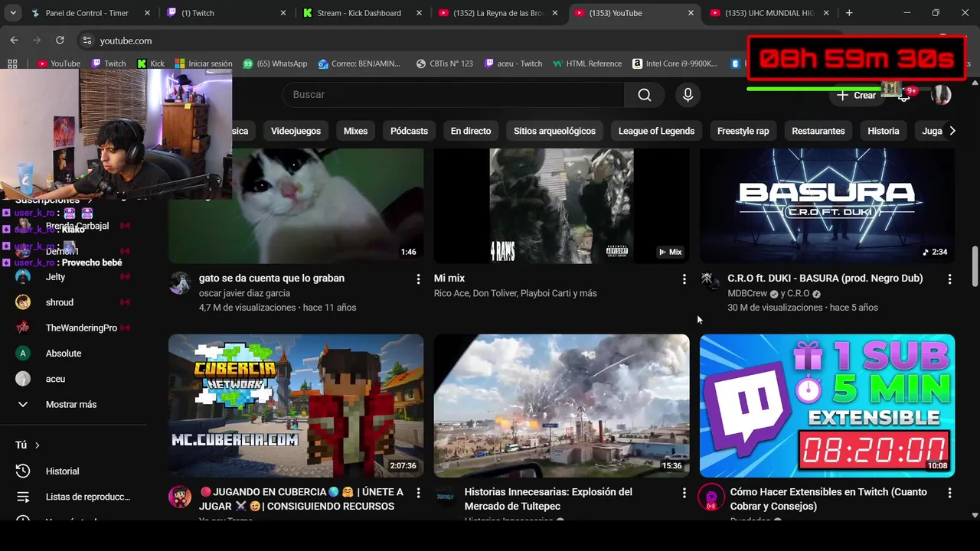Select the League of Legends chip
980x551 pixels.
[656, 131]
